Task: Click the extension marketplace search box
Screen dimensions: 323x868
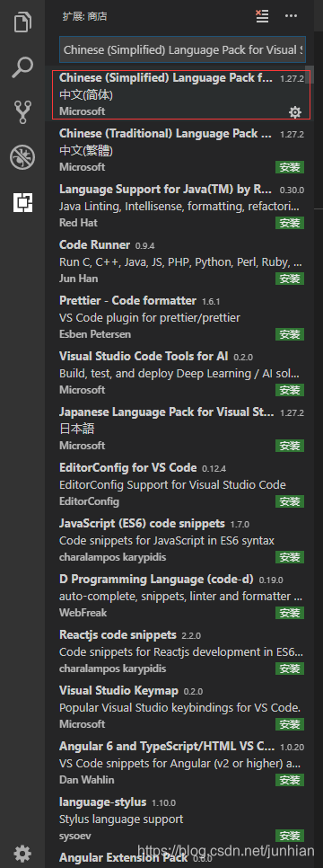Action: [182, 49]
